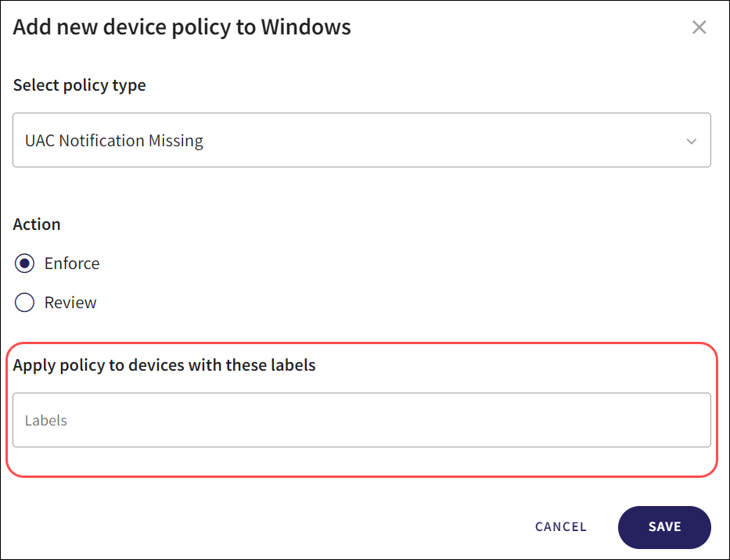The width and height of the screenshot is (730, 560).
Task: Dismiss dialog using the X icon
Action: [699, 28]
